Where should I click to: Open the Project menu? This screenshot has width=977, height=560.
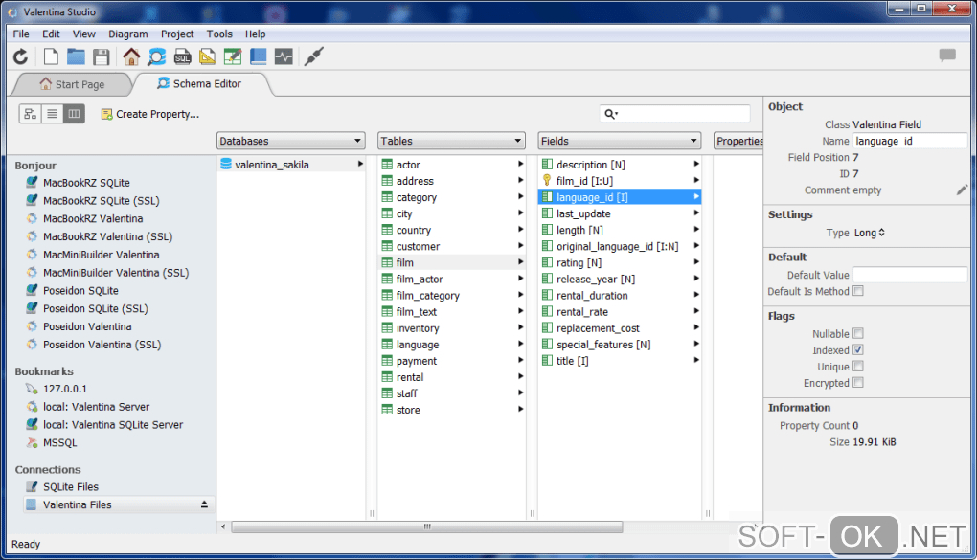pos(177,34)
